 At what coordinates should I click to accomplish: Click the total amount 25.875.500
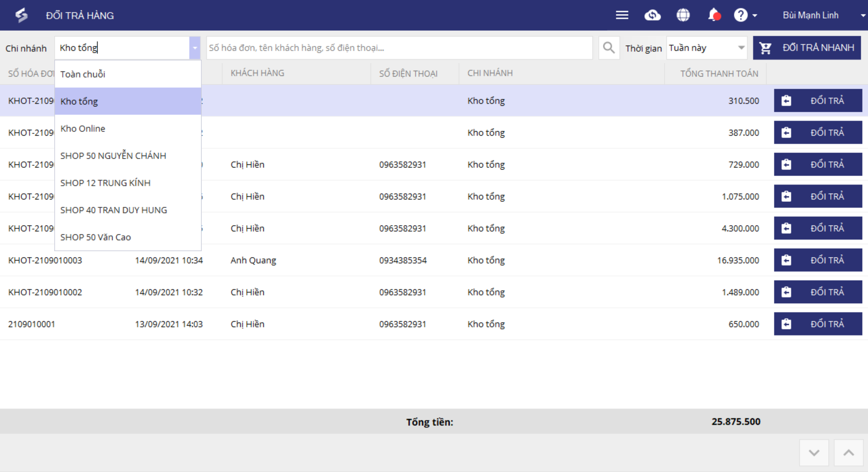[736, 422]
